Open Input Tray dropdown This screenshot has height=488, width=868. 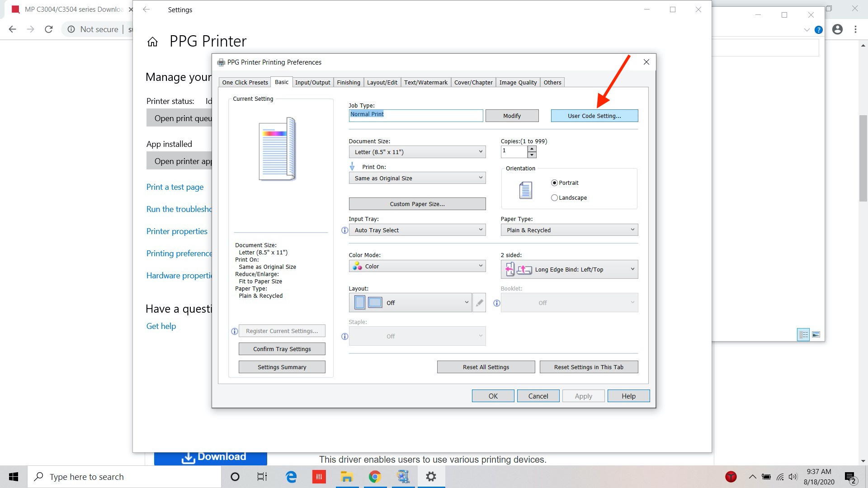417,230
